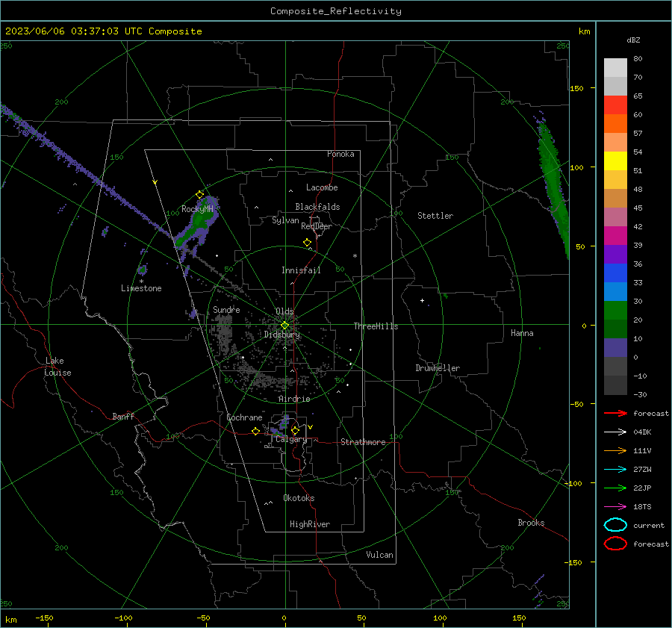The image size is (672, 628).
Task: Select the magenta 39-42 dBZ swatch
Action: (x=615, y=236)
